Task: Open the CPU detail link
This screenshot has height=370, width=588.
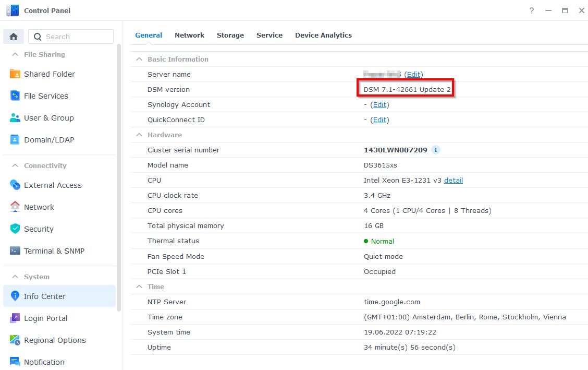Action: click(x=454, y=180)
